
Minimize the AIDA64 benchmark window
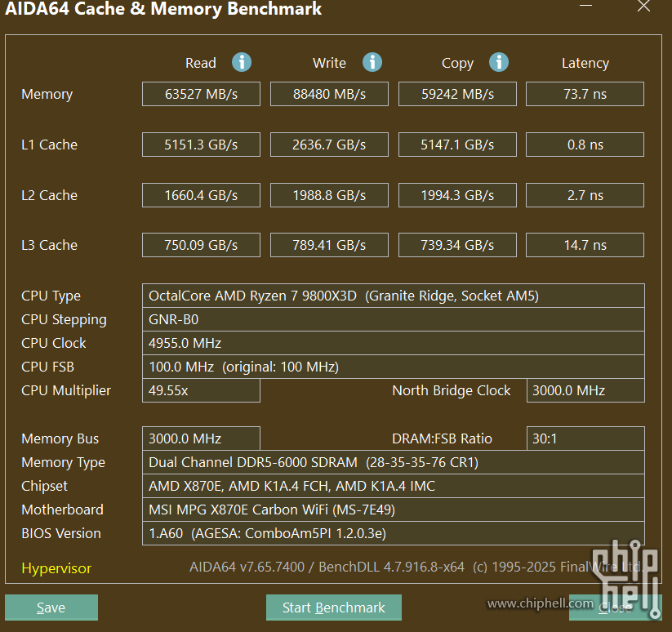[x=586, y=6]
